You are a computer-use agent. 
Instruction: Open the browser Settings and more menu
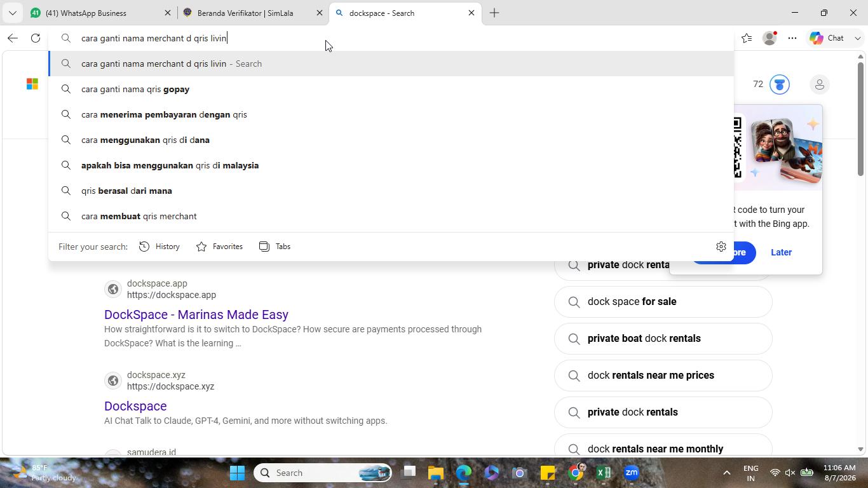click(792, 38)
